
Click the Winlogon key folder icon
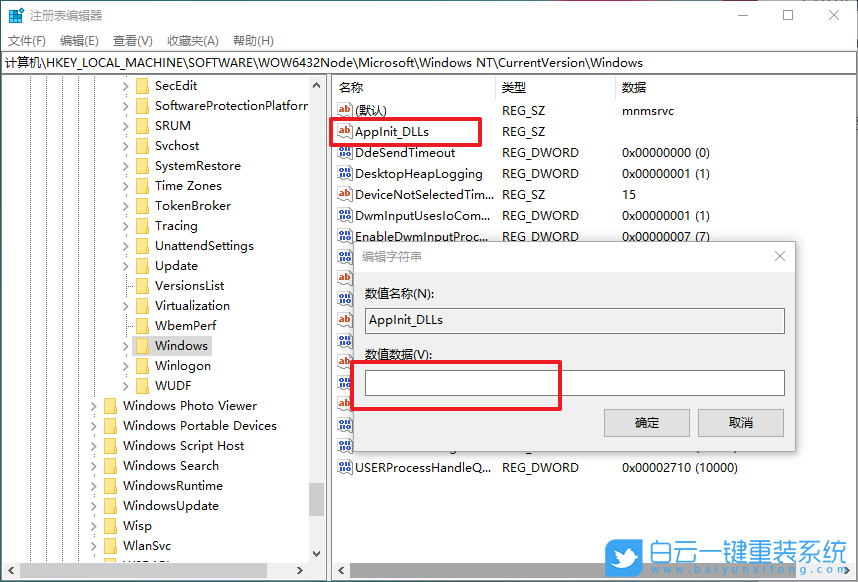coord(142,365)
